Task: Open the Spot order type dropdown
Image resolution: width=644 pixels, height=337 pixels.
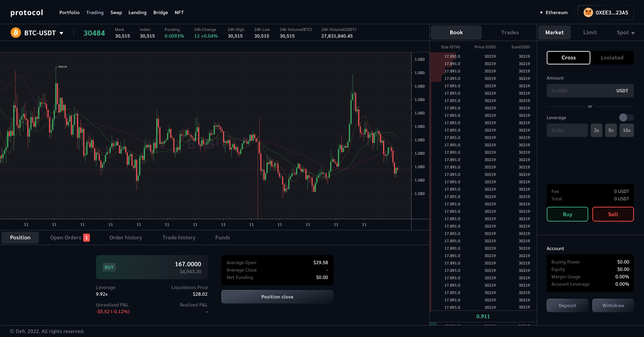Action: coord(625,33)
